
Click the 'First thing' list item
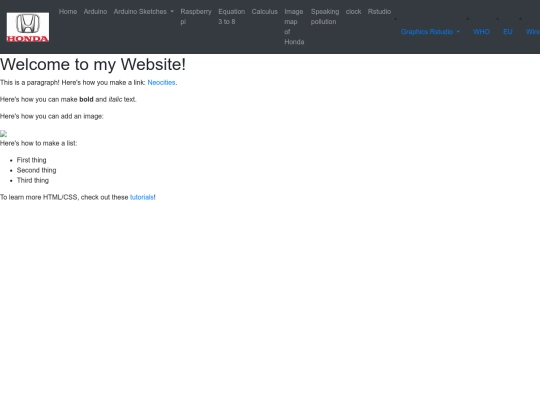coord(31,160)
